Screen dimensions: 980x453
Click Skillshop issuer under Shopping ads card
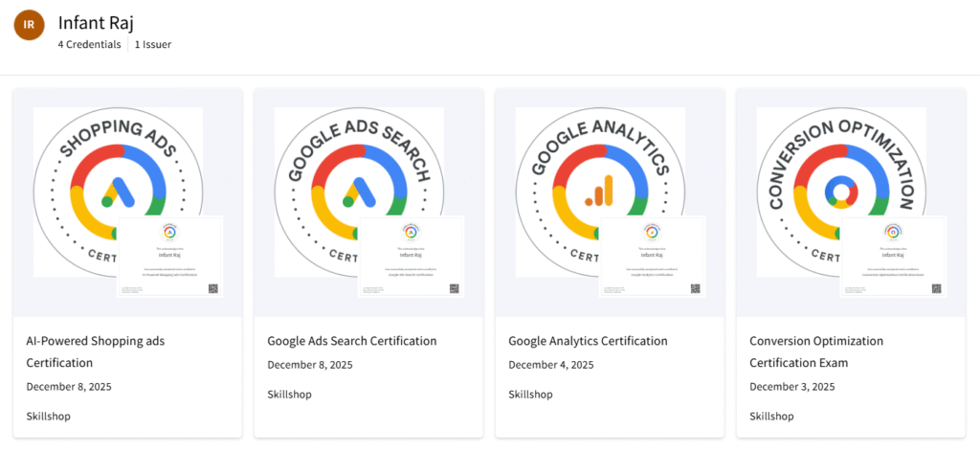[x=48, y=416]
